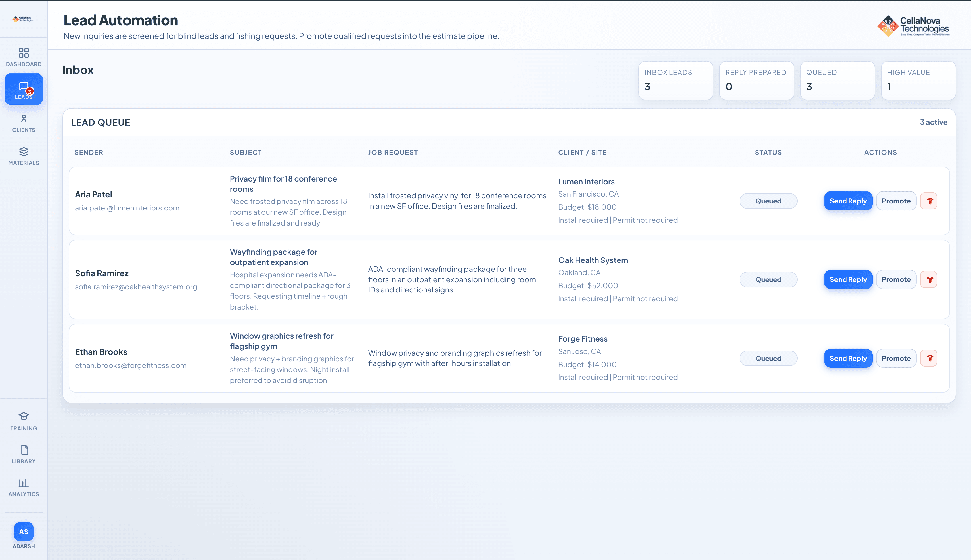Delete the Sofia Ramirez lead
This screenshot has height=560, width=971.
coord(929,280)
